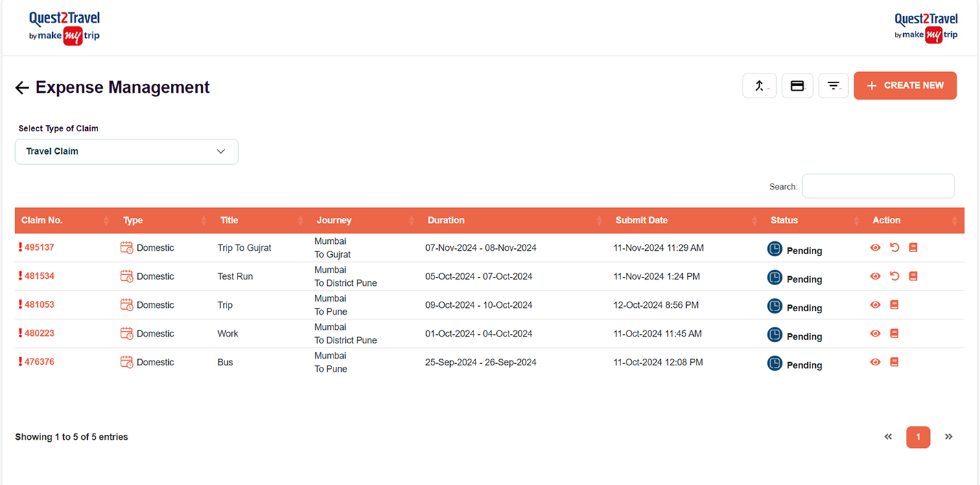Go to next page with double-right arrows
980x485 pixels.
click(x=948, y=437)
